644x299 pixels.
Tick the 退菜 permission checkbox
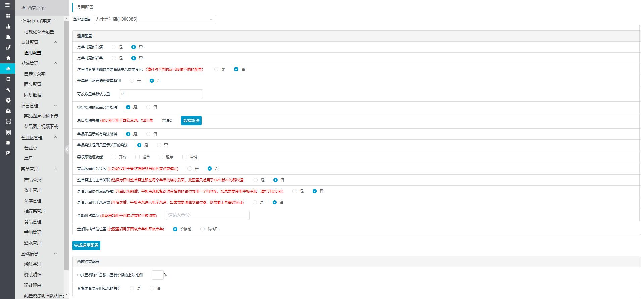161,157
